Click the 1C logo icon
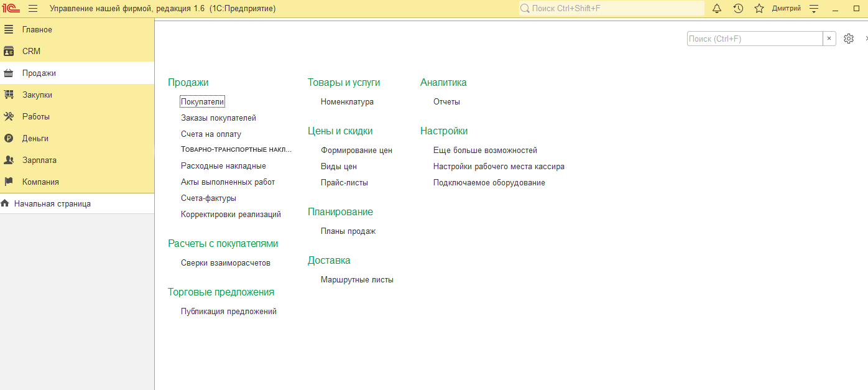This screenshot has height=390, width=868. pos(11,9)
